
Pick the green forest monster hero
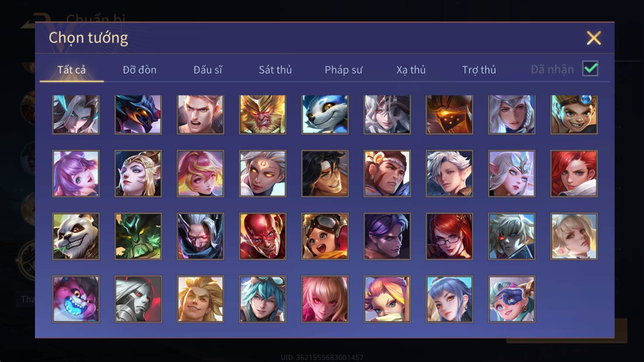138,236
